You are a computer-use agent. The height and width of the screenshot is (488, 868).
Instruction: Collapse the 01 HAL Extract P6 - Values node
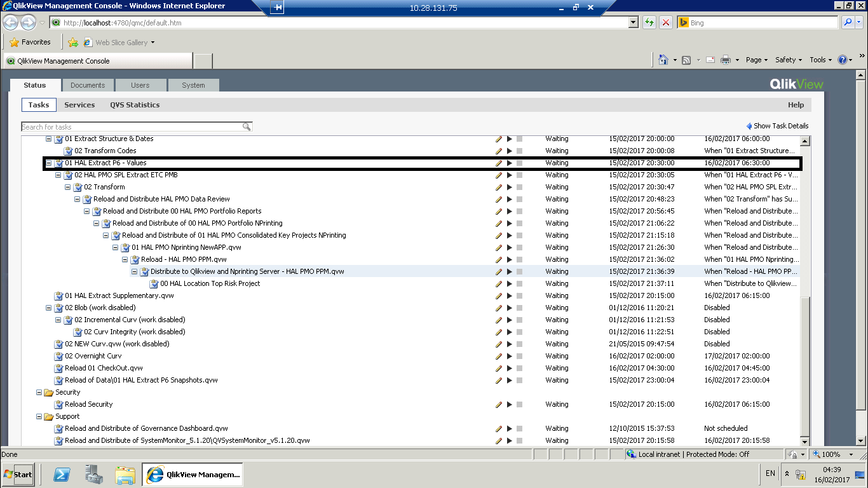pyautogui.click(x=48, y=163)
